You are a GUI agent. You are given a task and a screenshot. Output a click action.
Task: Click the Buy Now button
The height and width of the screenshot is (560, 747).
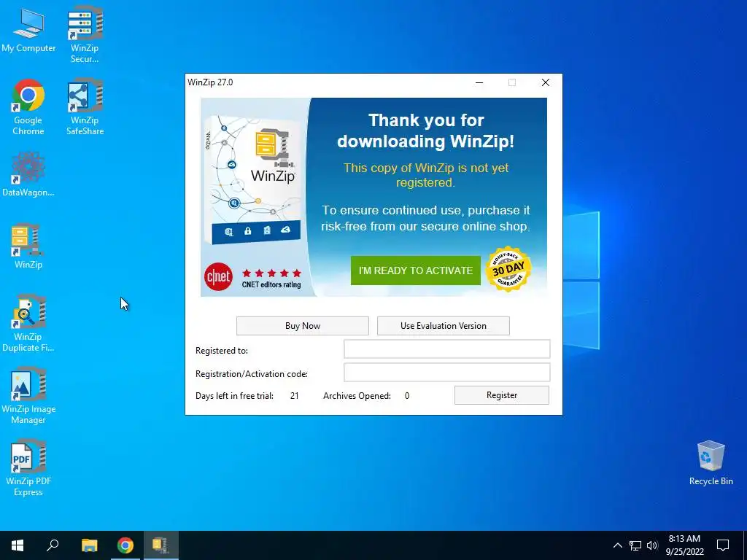pyautogui.click(x=303, y=326)
